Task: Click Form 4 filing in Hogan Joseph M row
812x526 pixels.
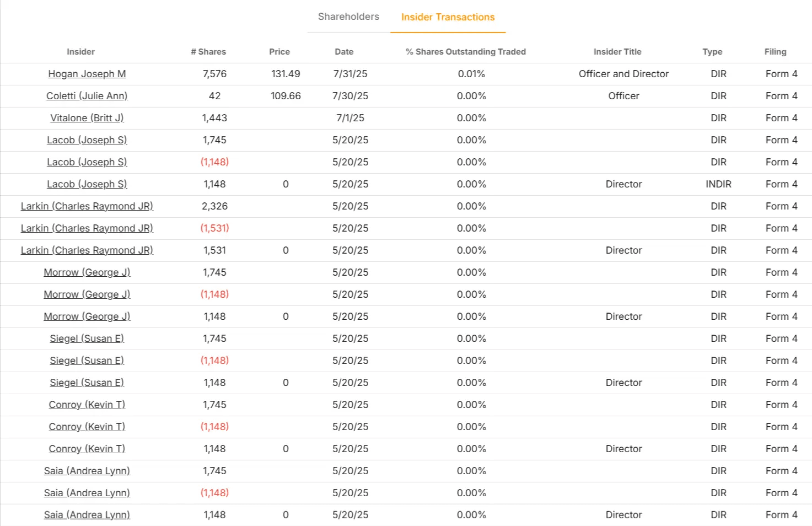Action: 781,74
